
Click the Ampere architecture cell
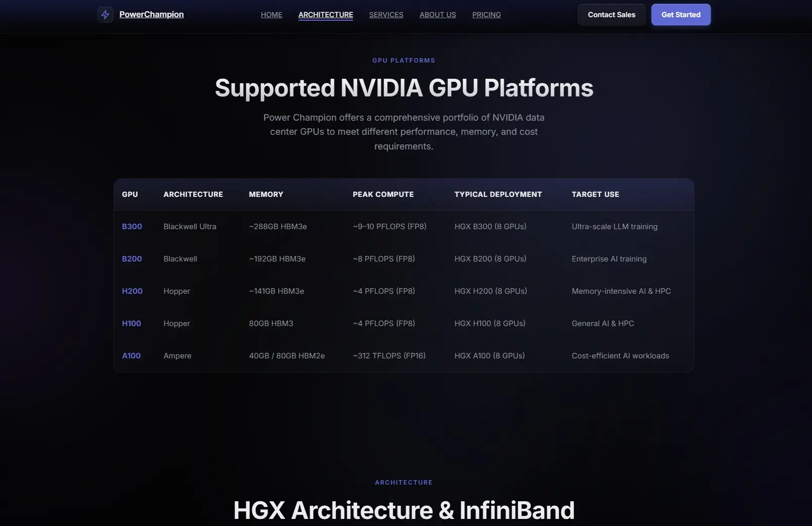[x=178, y=356]
